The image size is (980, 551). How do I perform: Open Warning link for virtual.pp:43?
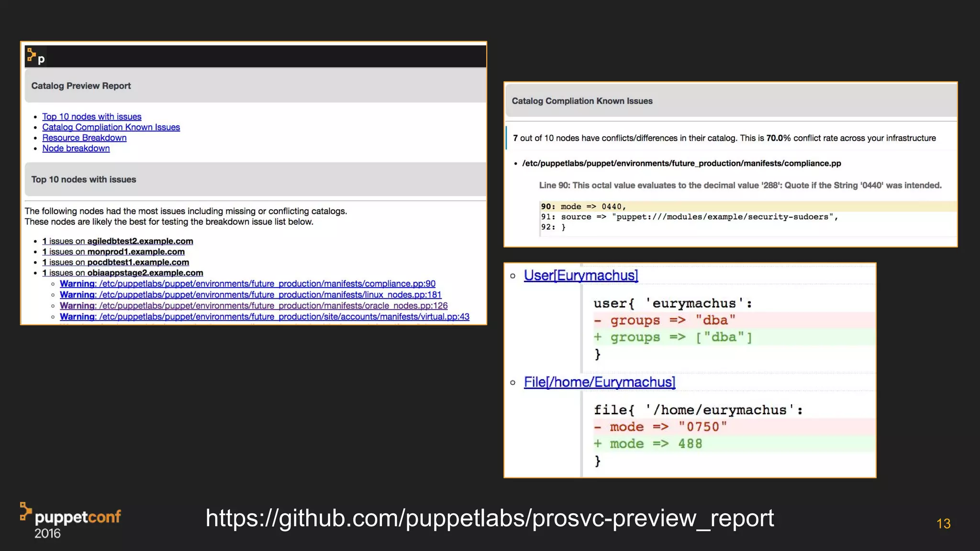tap(265, 317)
